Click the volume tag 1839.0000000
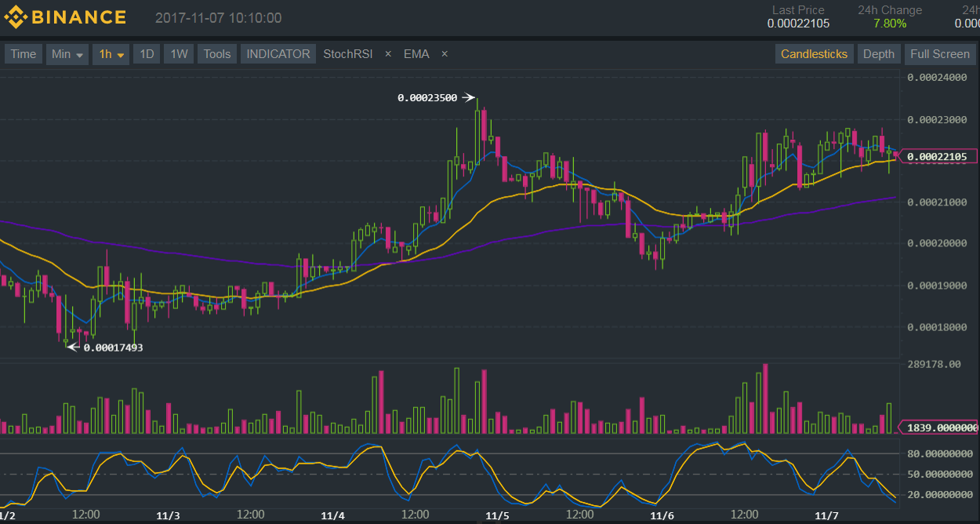The width and height of the screenshot is (980, 524). [x=937, y=428]
